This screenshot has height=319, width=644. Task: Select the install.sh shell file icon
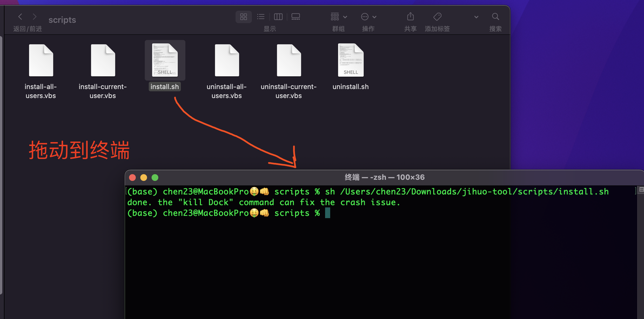[x=165, y=60]
